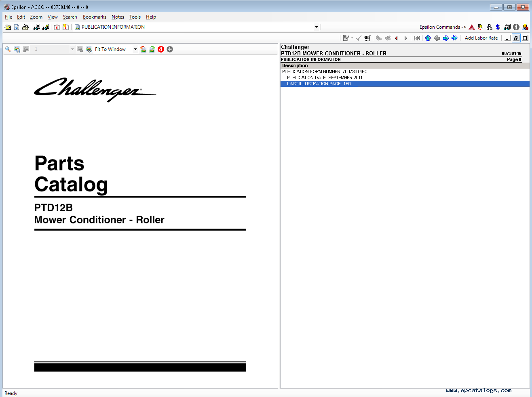The image size is (532, 397).
Task: Click the red circle number 4 icon
Action: tap(161, 49)
